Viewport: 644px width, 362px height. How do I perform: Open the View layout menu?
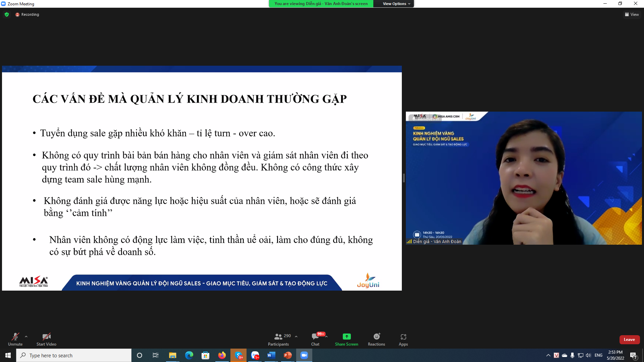[632, 14]
